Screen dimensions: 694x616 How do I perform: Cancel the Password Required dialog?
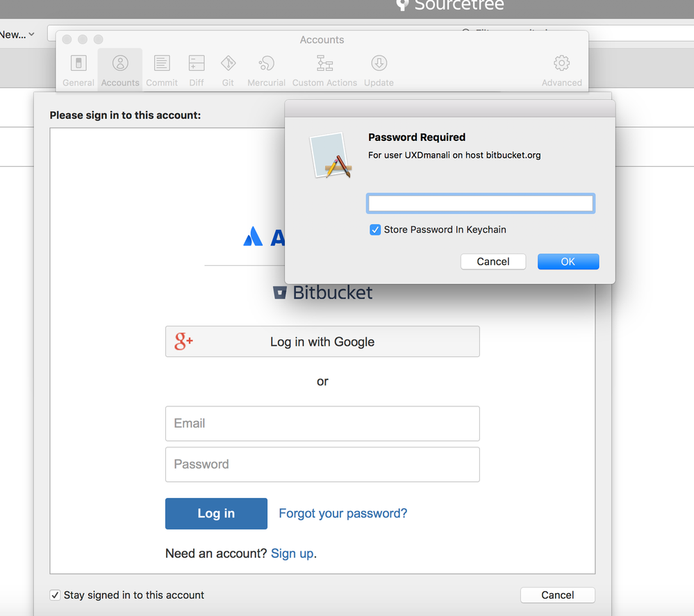pos(493,262)
